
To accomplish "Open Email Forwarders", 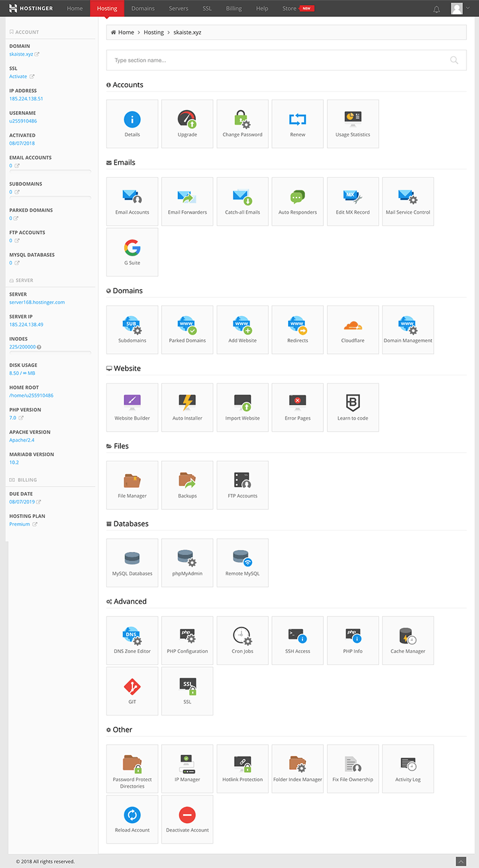I will click(x=187, y=202).
